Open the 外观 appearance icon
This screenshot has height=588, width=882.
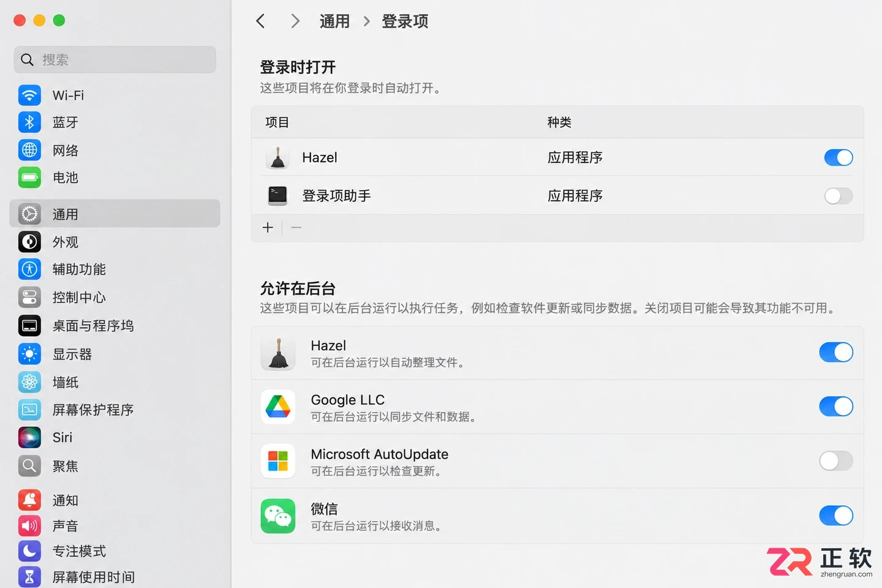pos(29,242)
